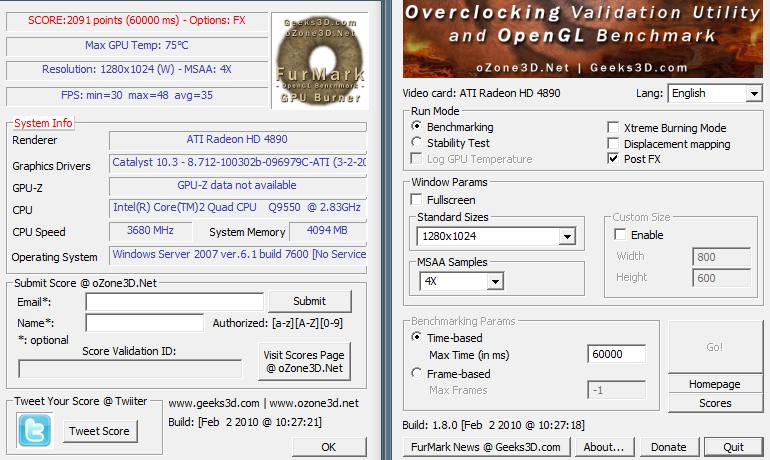Click Visit Scores Page @ oZone3D.Net button
Screen dimensions: 770x460
[304, 361]
